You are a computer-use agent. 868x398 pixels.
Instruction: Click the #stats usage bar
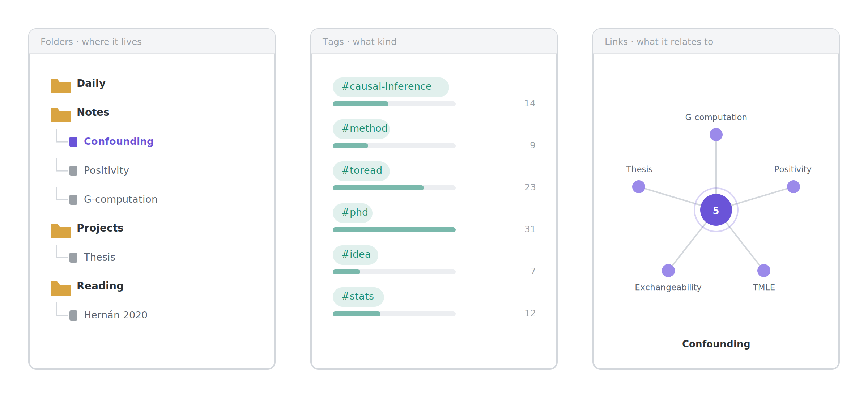coord(394,314)
